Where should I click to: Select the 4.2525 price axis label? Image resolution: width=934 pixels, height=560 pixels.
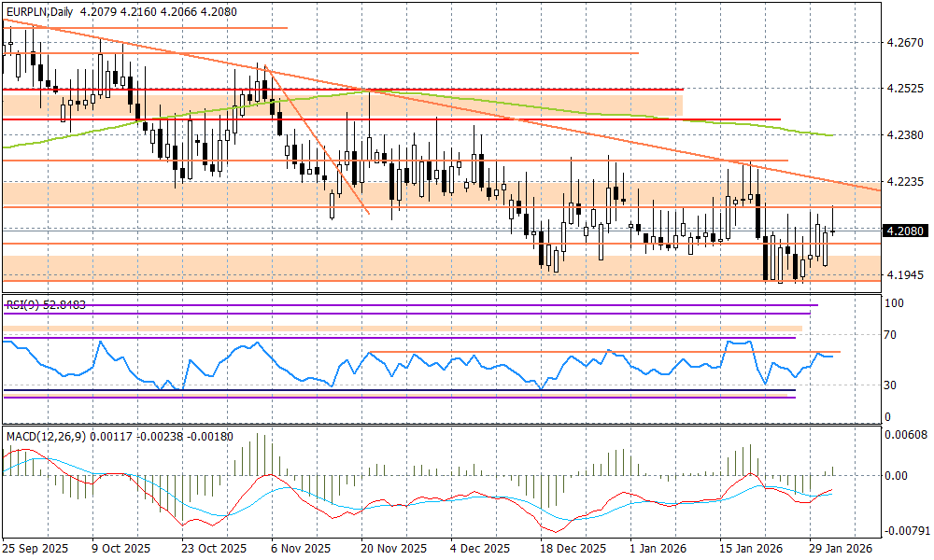pos(903,90)
